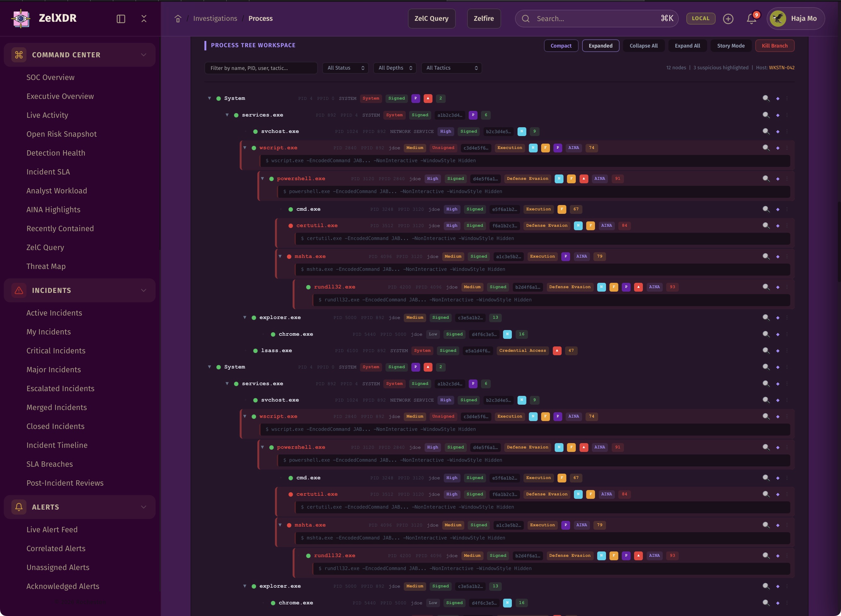This screenshot has width=841, height=616.
Task: Click the Kill Branch button
Action: (774, 46)
